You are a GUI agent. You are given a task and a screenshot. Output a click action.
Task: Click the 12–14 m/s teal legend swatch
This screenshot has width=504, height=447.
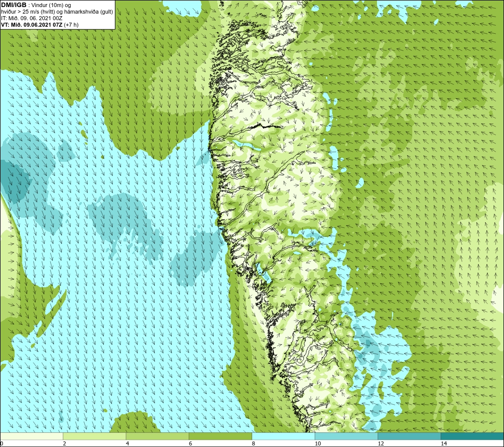click(409, 436)
